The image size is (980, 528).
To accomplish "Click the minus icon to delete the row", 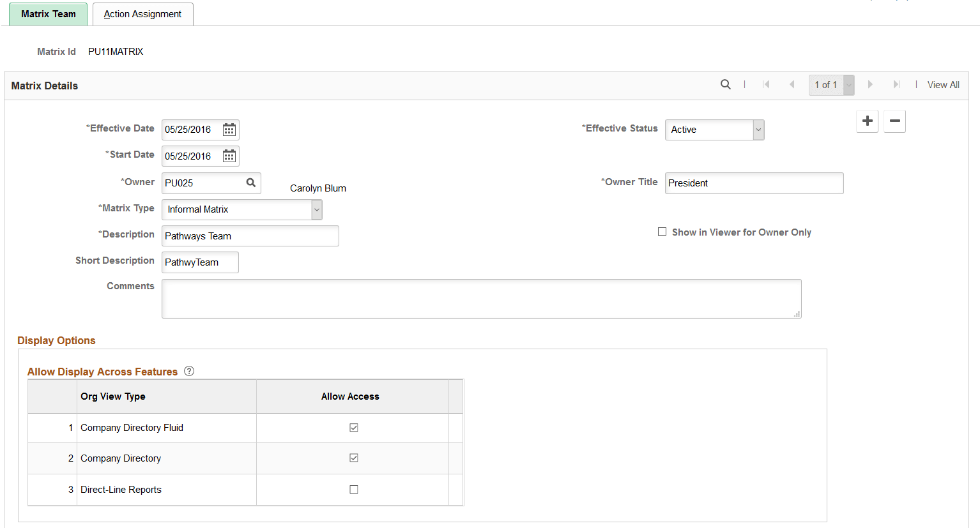I will 894,121.
